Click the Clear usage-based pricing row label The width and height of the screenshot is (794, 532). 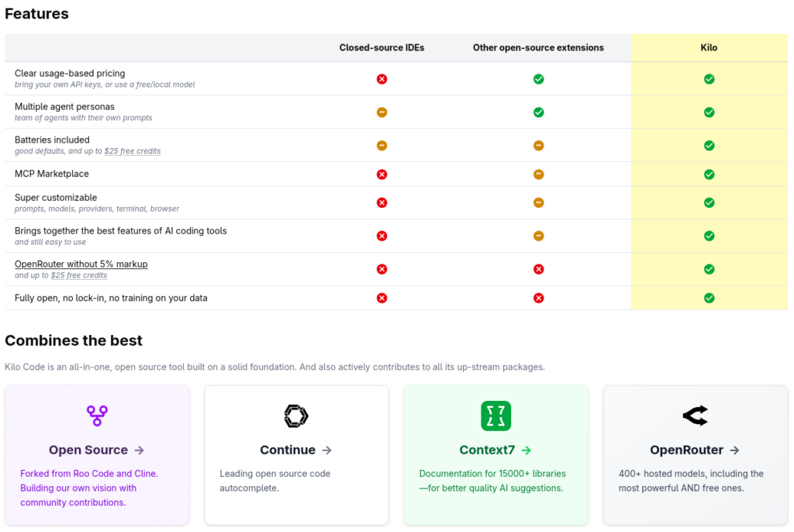(70, 74)
